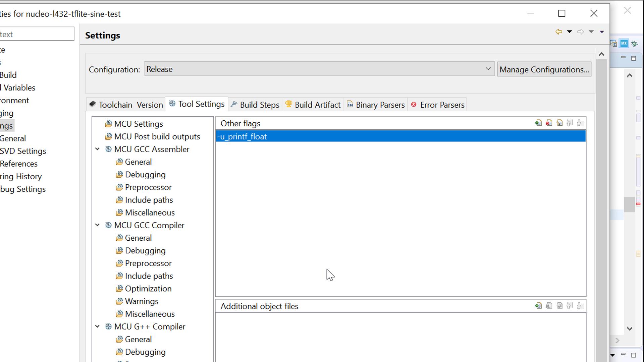The image size is (644, 362).
Task: Click the Manage Configurations button
Action: 544,69
